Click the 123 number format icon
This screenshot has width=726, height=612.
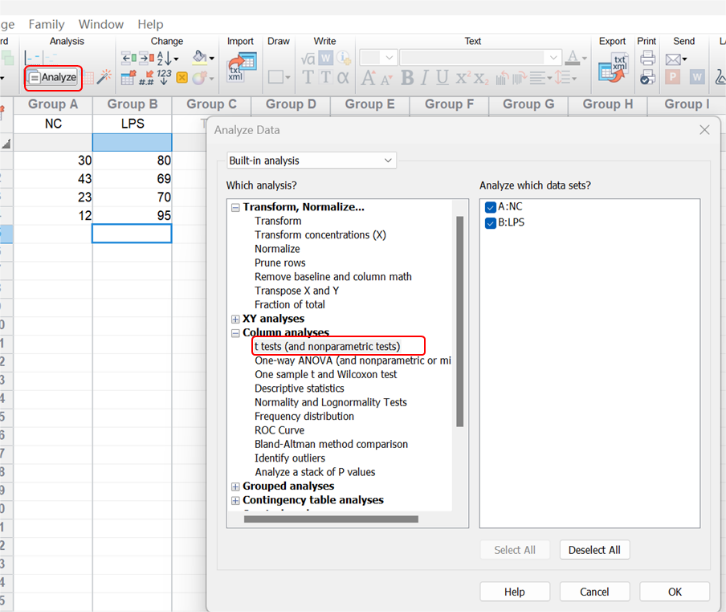pos(164,77)
